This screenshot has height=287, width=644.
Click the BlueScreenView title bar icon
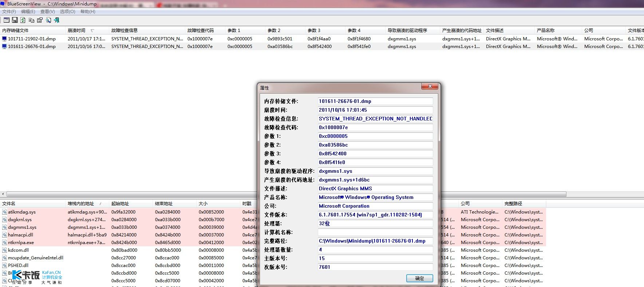[3, 4]
